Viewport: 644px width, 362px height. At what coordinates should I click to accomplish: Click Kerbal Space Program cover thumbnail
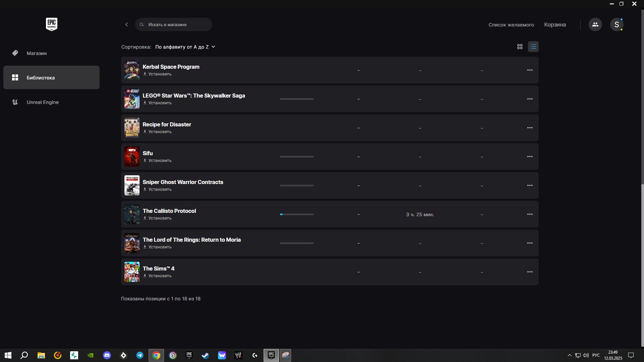[132, 70]
